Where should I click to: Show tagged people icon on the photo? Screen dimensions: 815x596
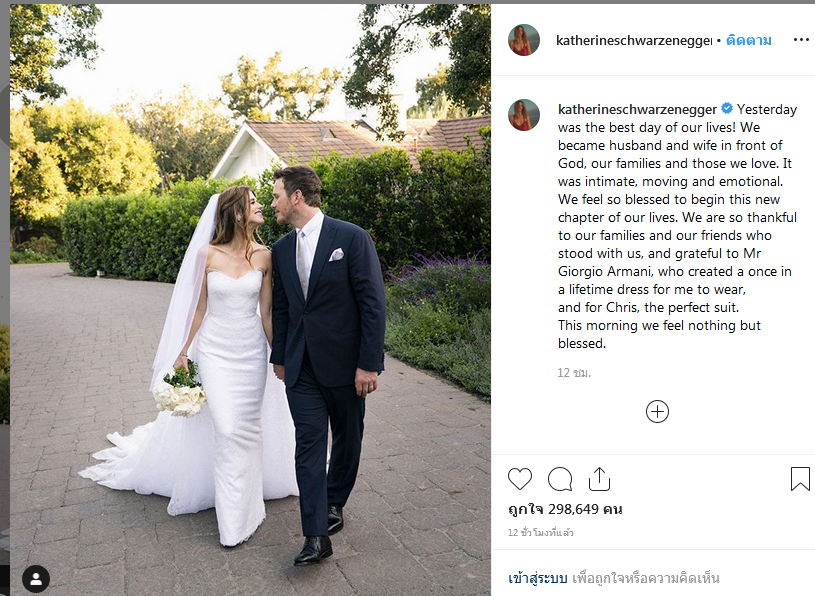pyautogui.click(x=36, y=579)
